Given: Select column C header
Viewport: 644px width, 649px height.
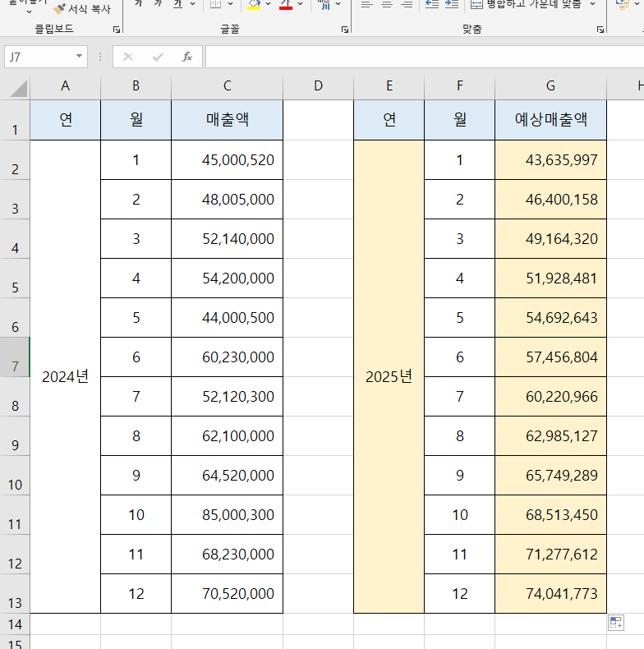Looking at the screenshot, I should (228, 86).
